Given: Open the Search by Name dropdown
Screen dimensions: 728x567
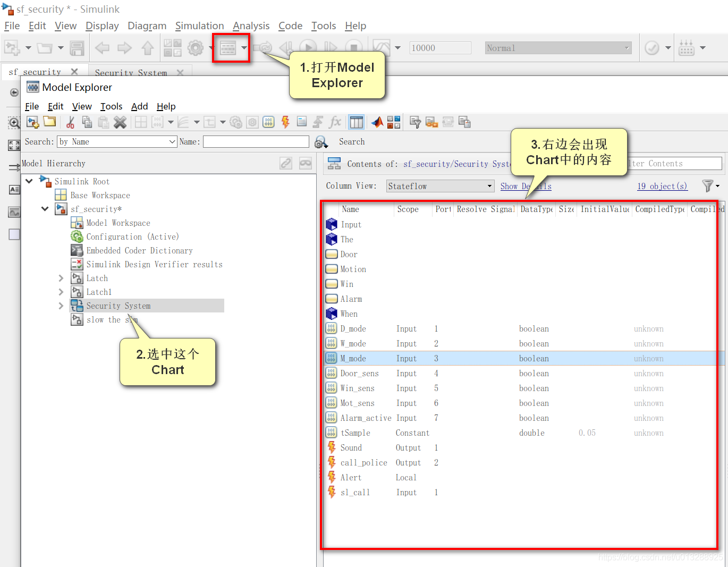Looking at the screenshot, I should point(117,142).
